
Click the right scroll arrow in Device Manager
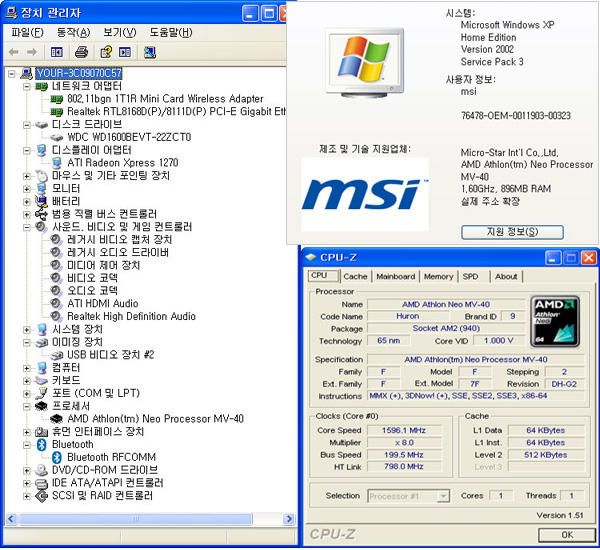pos(289,519)
